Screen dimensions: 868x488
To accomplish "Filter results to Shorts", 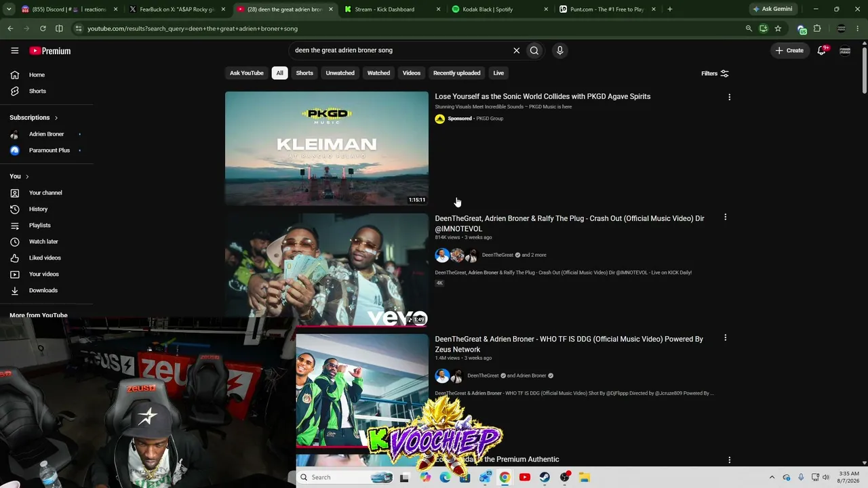I will 304,73.
